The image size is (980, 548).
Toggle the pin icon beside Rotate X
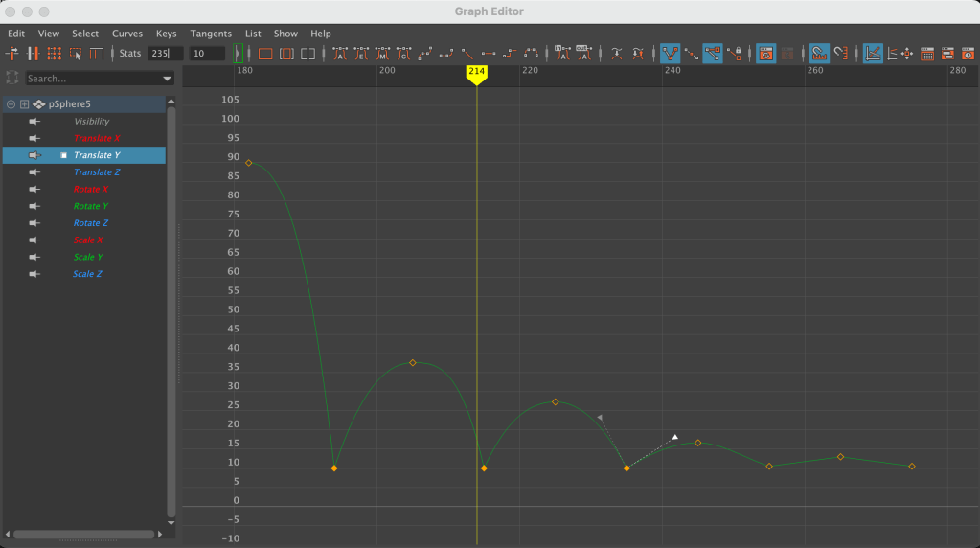coord(34,190)
